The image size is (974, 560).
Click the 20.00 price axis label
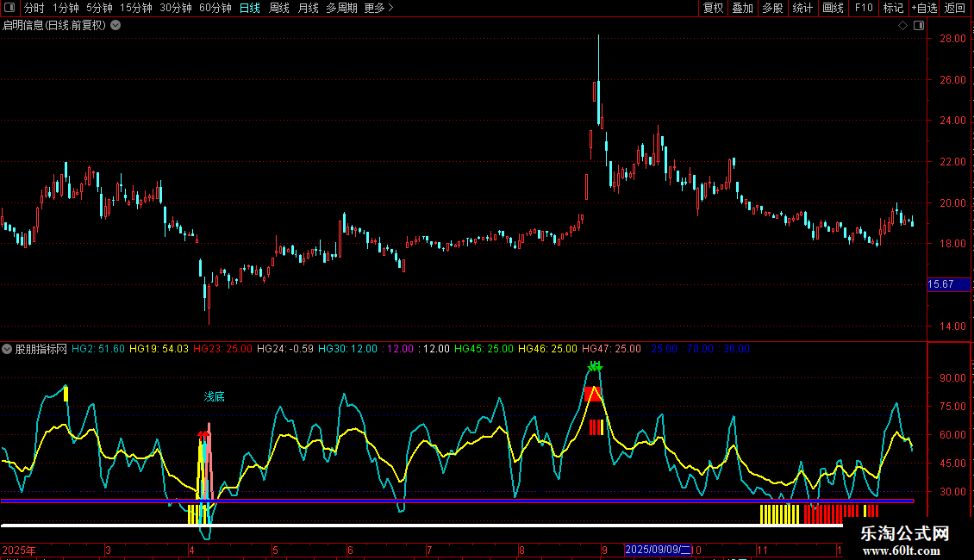coord(952,203)
